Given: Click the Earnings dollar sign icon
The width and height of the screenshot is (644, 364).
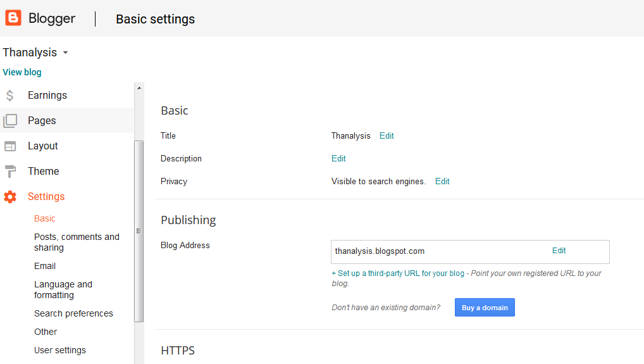Looking at the screenshot, I should click(10, 96).
